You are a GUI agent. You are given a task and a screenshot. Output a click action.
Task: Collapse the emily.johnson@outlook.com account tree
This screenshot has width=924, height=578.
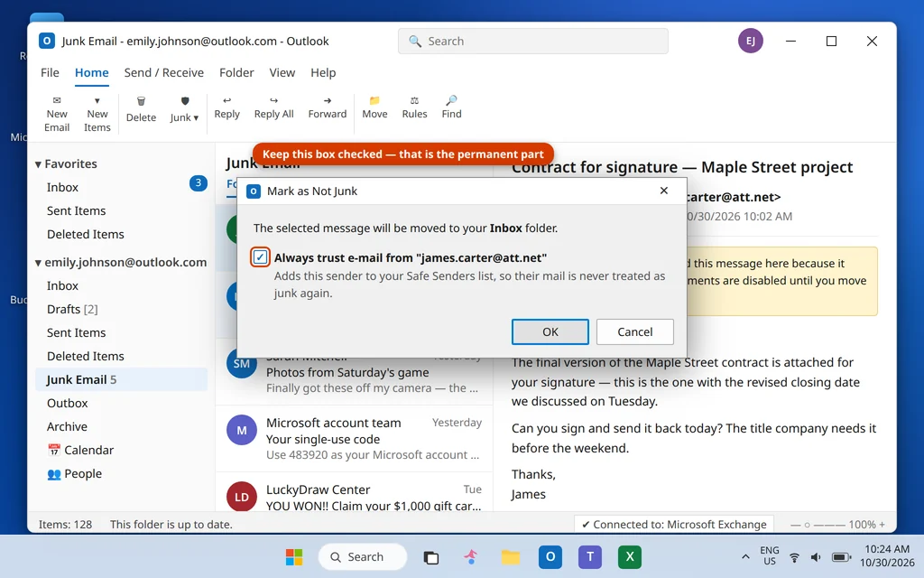pos(38,263)
